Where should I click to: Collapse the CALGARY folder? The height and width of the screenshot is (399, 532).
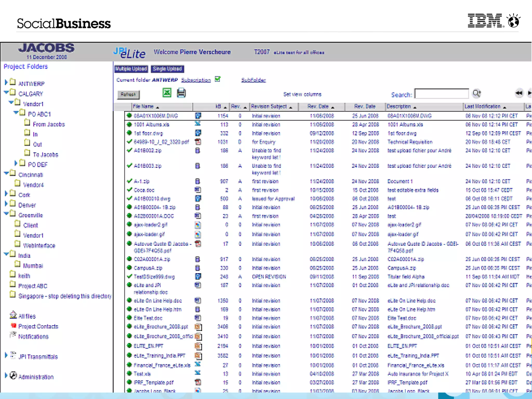pyautogui.click(x=6, y=92)
